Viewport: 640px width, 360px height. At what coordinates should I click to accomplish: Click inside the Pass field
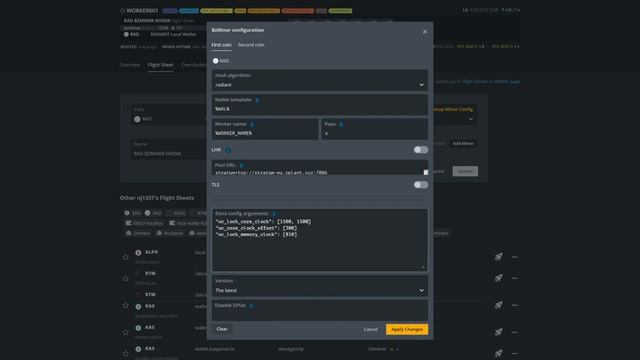coord(375,129)
